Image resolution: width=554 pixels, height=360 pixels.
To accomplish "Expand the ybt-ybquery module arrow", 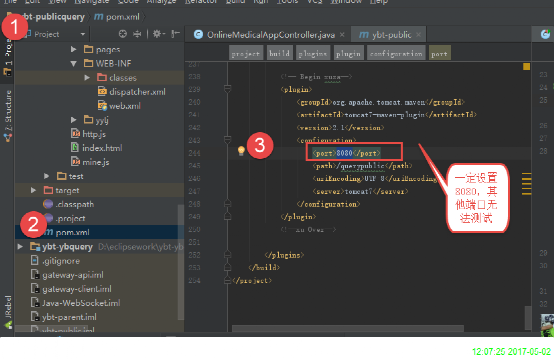I will [20, 247].
